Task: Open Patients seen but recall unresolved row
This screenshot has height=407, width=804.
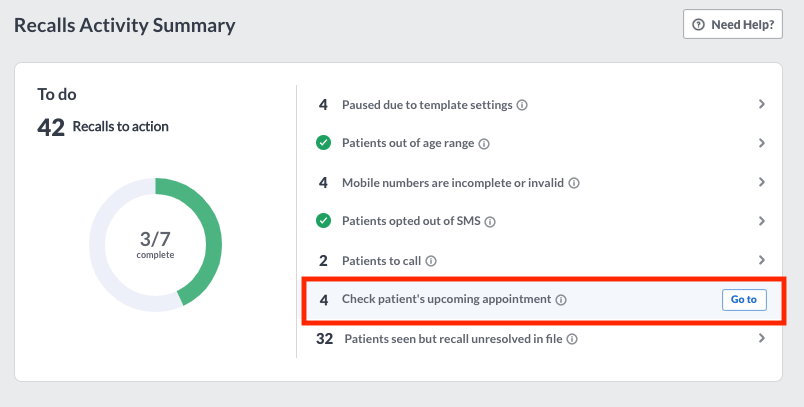Action: 541,338
